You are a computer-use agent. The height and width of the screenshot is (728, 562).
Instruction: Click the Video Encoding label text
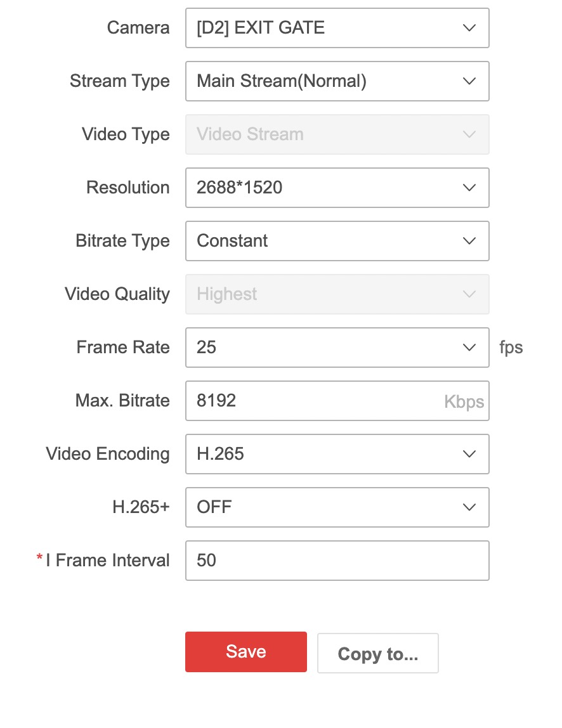click(108, 454)
